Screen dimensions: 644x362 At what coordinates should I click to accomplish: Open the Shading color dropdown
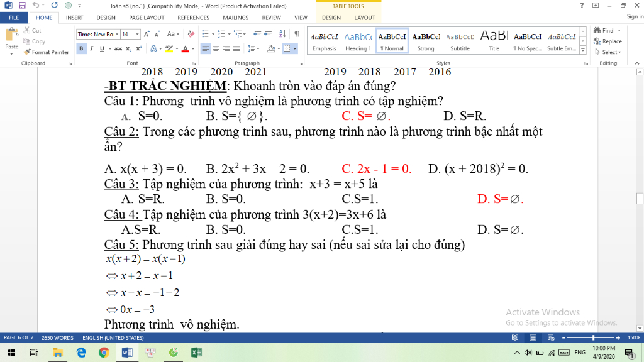point(279,48)
